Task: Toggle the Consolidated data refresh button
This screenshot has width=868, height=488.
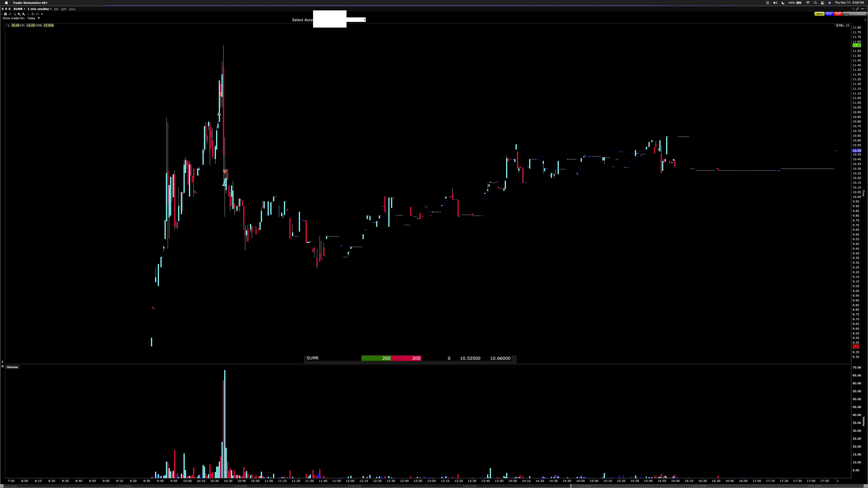Action: tap(855, 14)
